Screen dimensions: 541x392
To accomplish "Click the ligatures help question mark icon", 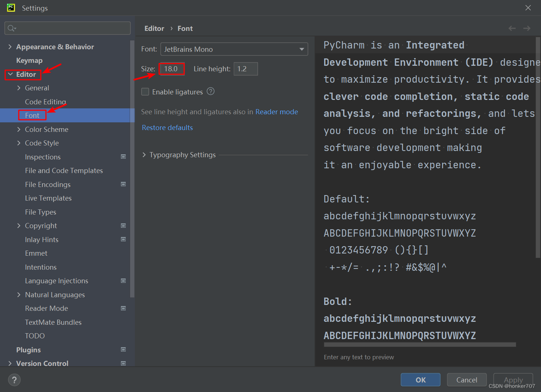I will point(211,91).
